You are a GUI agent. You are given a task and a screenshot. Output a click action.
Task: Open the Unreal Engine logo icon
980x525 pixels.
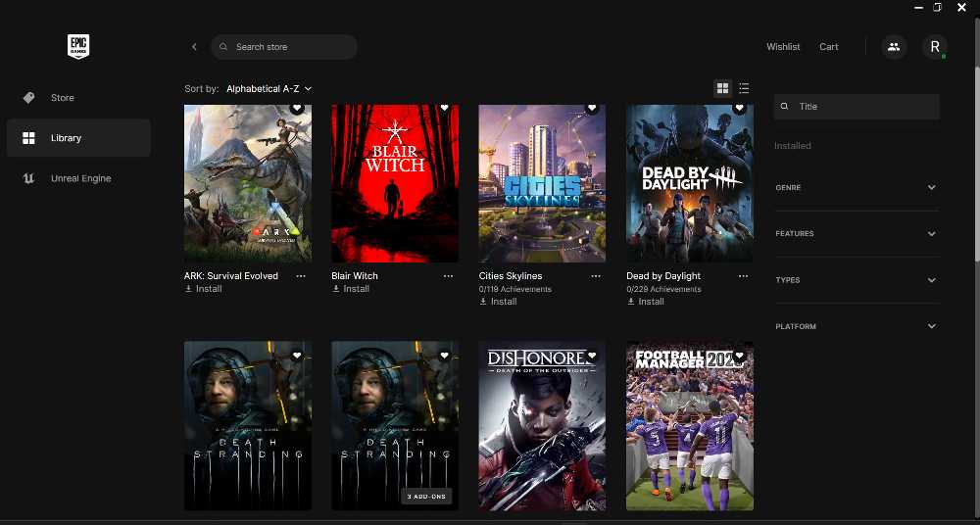28,178
